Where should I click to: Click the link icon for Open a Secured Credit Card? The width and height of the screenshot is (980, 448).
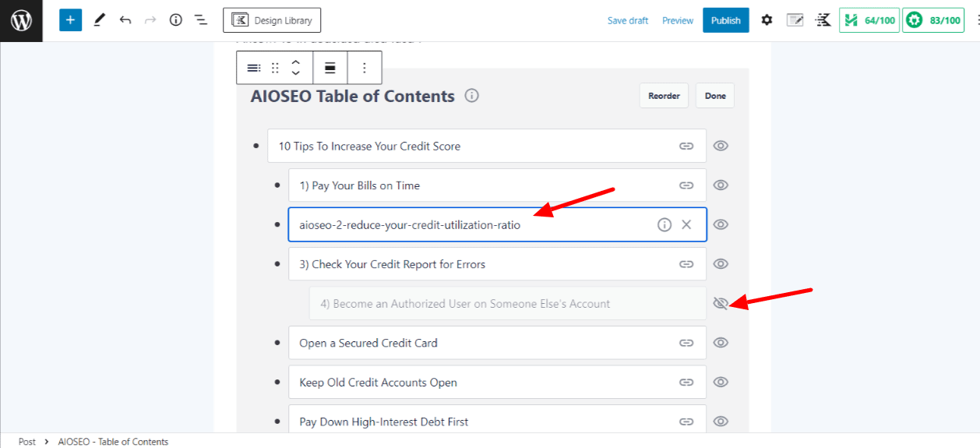pos(686,343)
